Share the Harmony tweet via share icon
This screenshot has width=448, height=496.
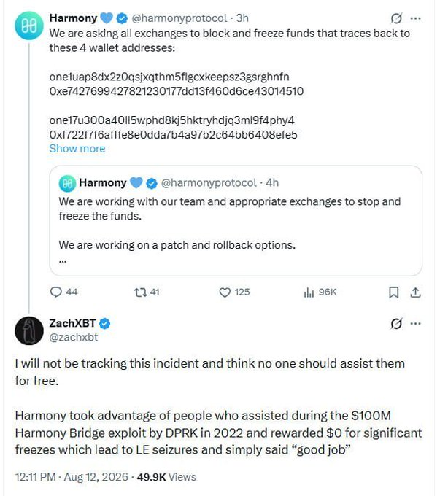click(x=415, y=292)
